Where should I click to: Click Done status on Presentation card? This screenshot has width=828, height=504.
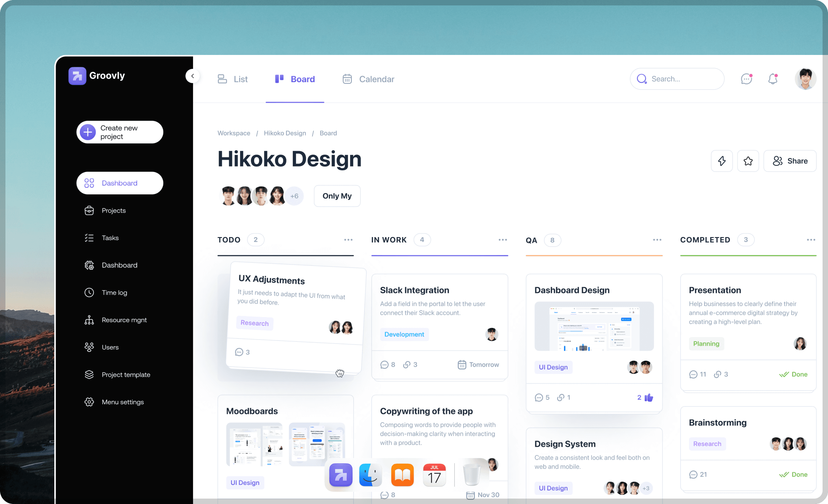point(793,374)
